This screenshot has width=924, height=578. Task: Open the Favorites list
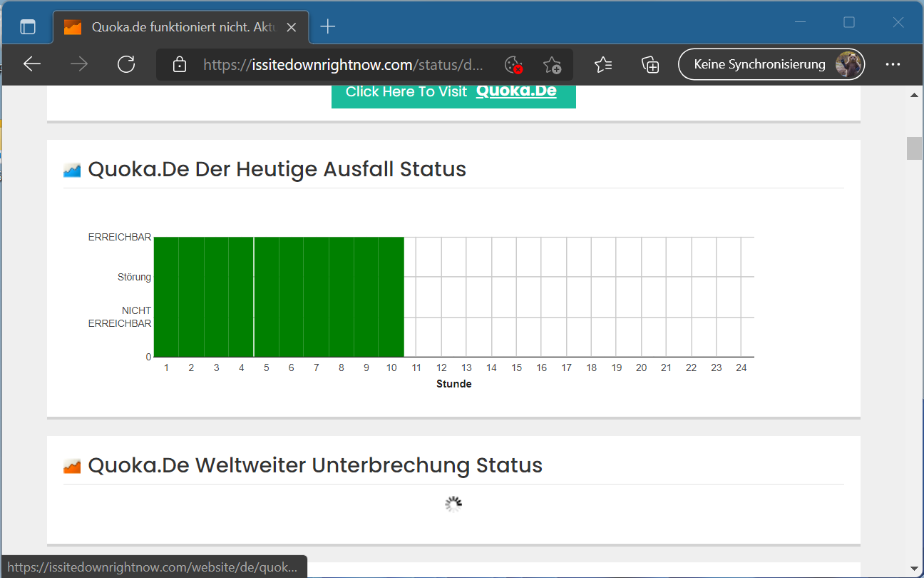pyautogui.click(x=603, y=65)
